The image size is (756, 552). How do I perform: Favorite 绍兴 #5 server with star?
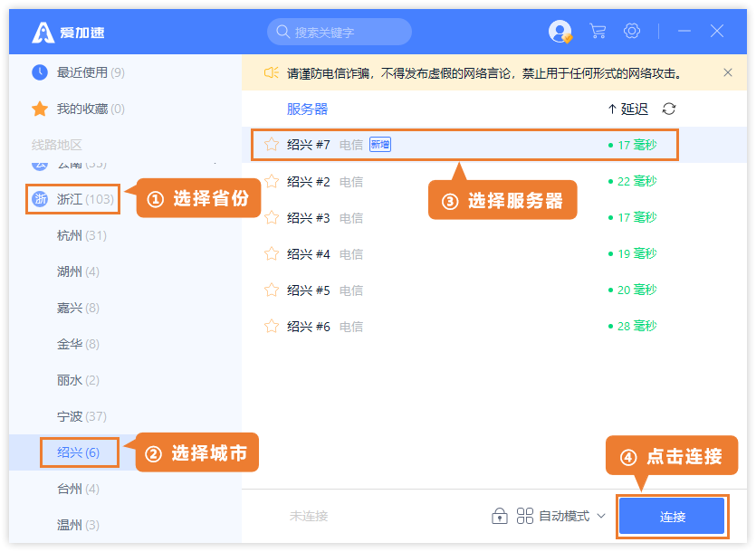(272, 290)
